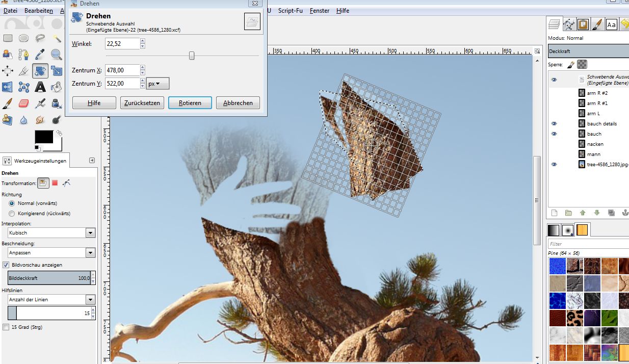Click the Rotieren button
This screenshot has width=629, height=364.
point(190,103)
